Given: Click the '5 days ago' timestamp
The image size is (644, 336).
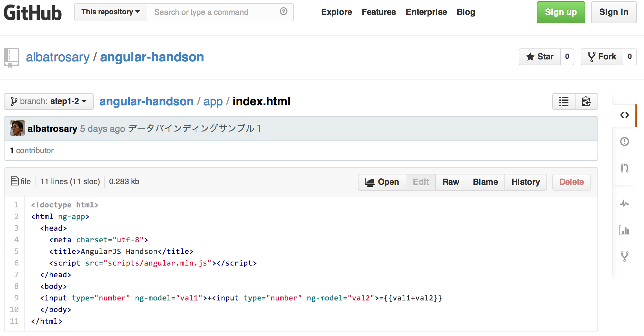Looking at the screenshot, I should tap(103, 129).
